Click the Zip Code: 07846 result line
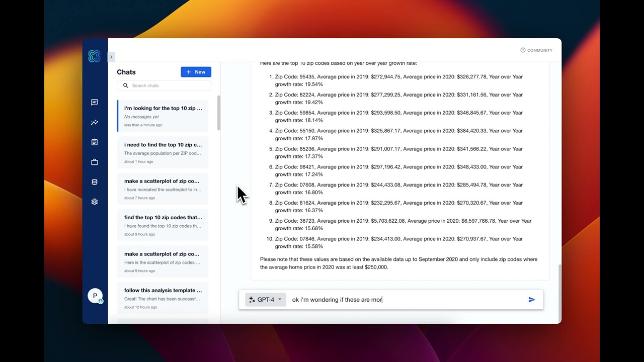 click(398, 242)
